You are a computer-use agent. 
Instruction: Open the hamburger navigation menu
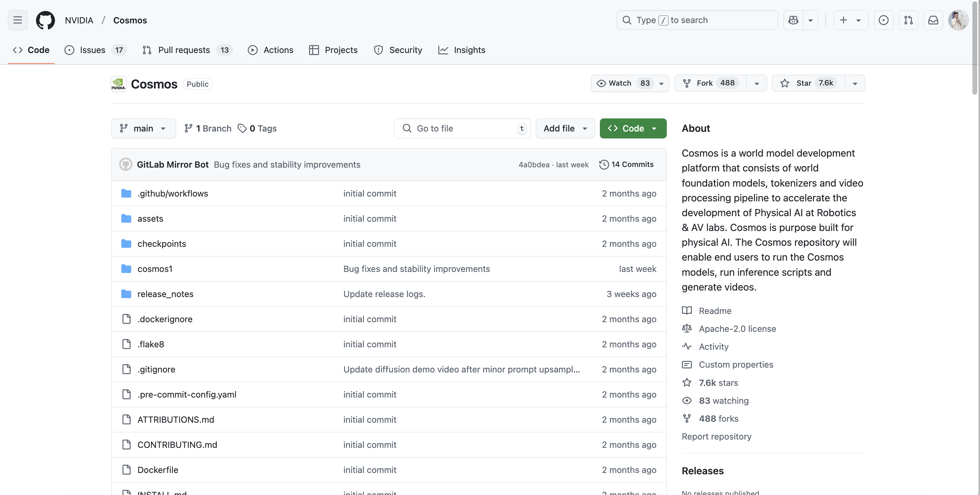pos(18,20)
